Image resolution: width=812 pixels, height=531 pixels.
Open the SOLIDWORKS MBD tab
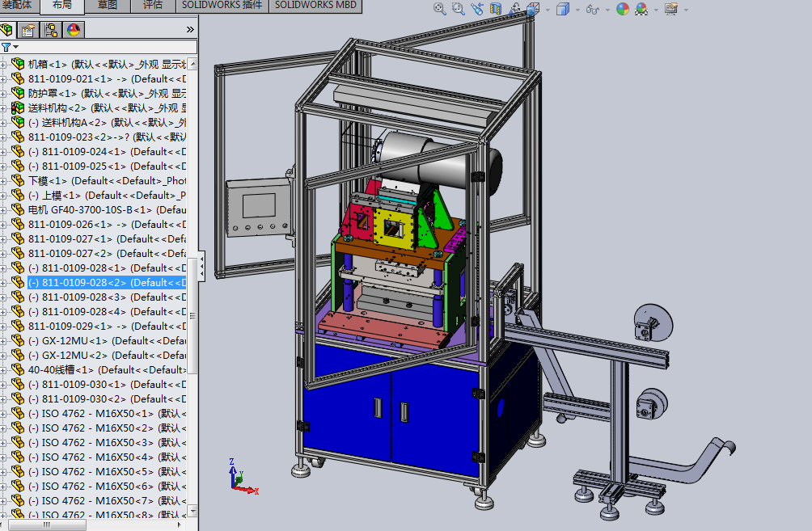[314, 6]
